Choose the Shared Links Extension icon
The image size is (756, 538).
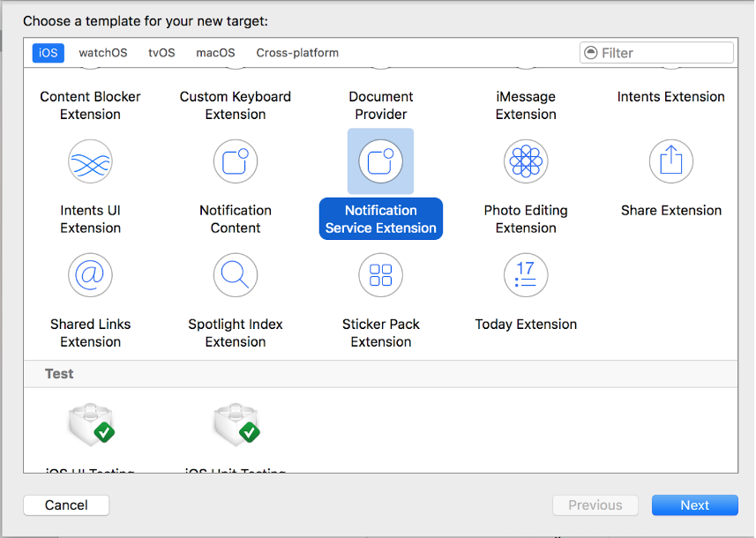click(x=90, y=275)
